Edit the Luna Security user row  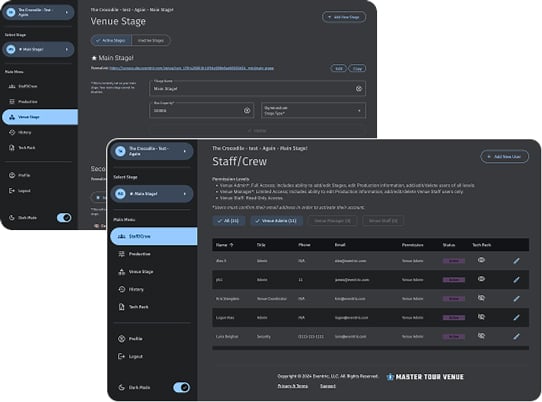[516, 336]
